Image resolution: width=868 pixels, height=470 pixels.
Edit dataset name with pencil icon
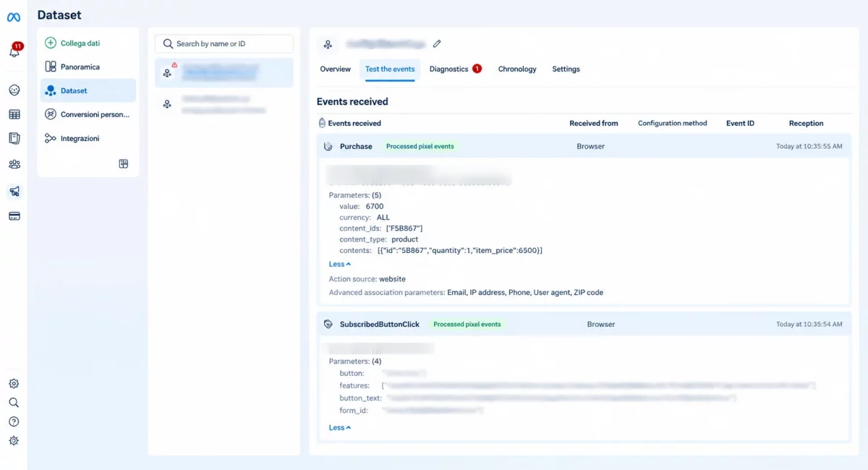tap(437, 44)
